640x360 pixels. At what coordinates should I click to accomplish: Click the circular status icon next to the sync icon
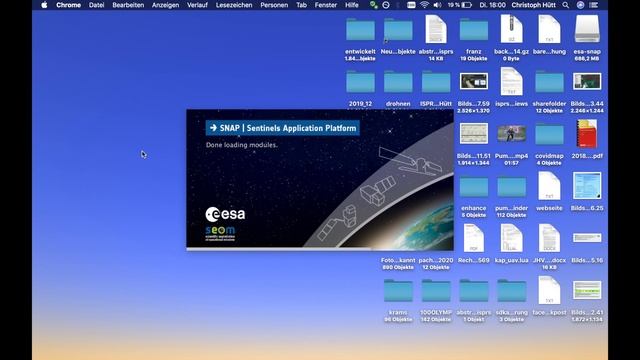[x=386, y=5]
